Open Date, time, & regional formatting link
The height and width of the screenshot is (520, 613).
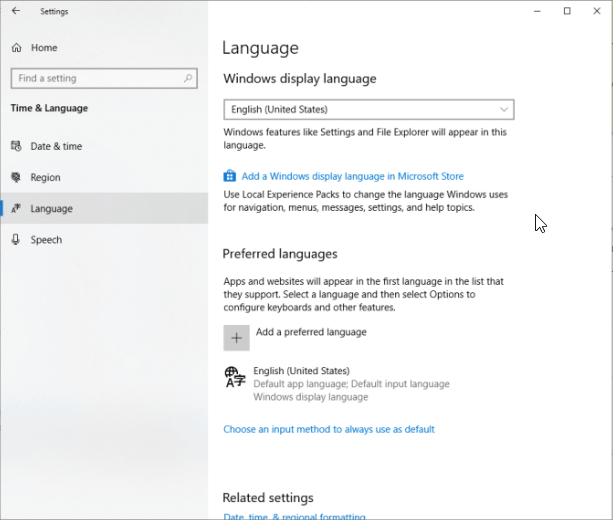click(x=294, y=516)
